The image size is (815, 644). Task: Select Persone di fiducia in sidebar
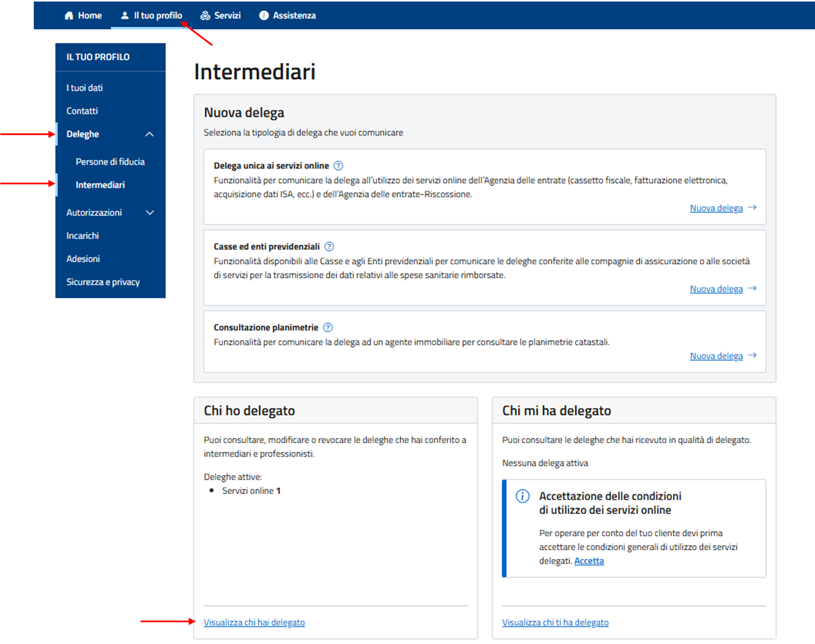tap(110, 162)
